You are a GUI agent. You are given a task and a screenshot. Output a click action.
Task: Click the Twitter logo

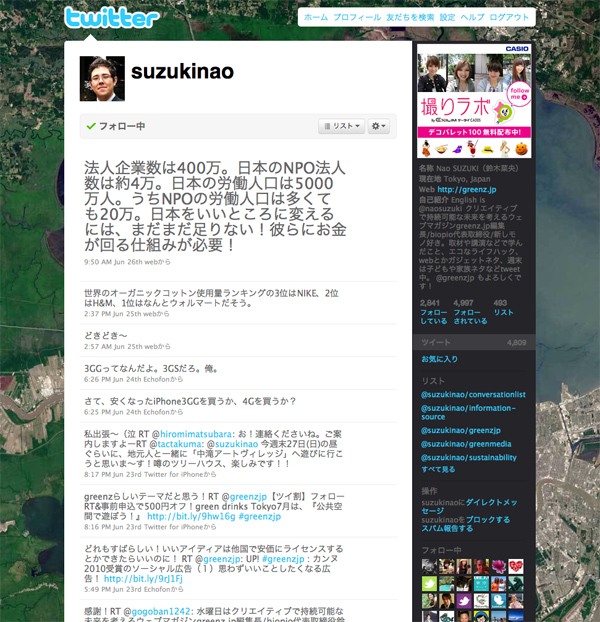[112, 18]
